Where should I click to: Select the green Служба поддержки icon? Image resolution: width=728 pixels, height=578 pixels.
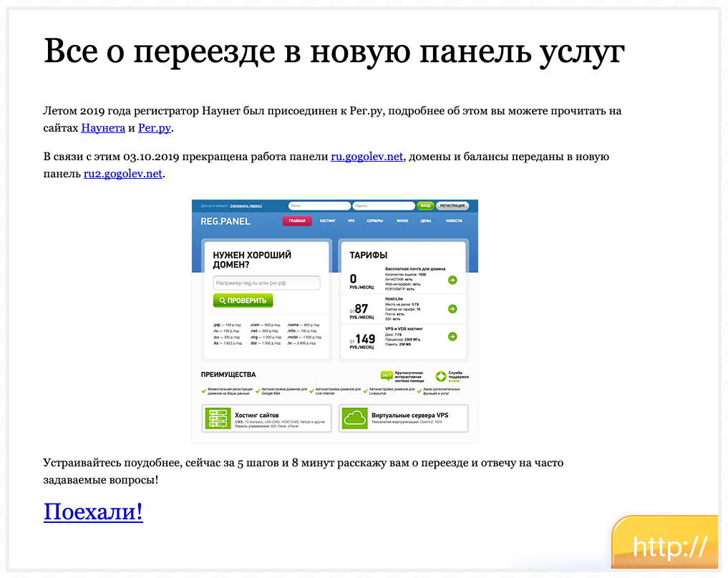click(441, 376)
